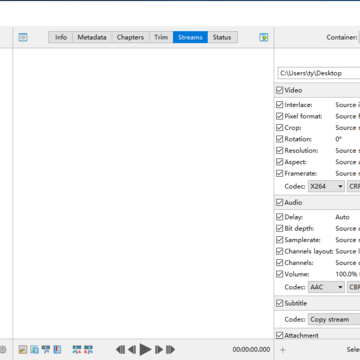Screen dimensions: 360x360
Task: Click the Framerate Source value
Action: pos(348,173)
